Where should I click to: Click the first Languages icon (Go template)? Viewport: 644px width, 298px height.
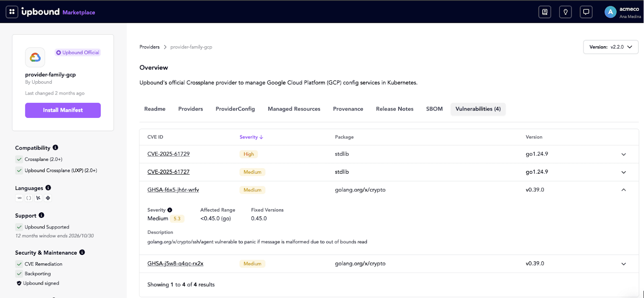pyautogui.click(x=19, y=198)
